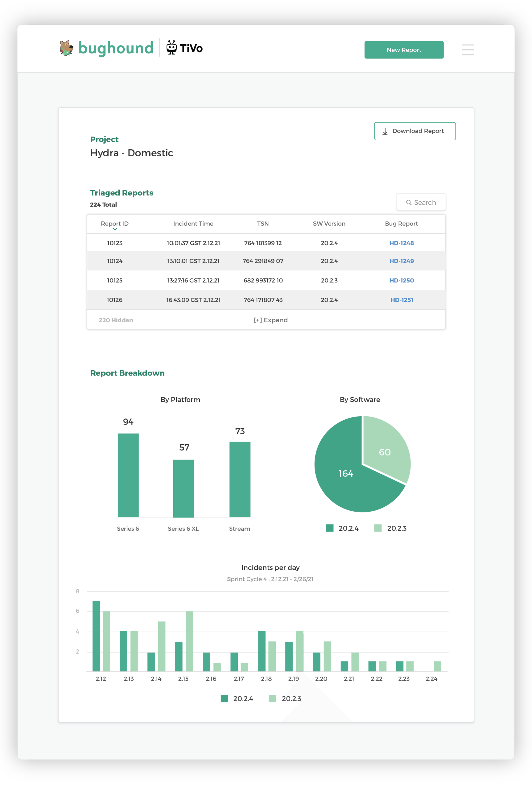Click the download arrow icon
The height and width of the screenshot is (786, 532).
[385, 131]
